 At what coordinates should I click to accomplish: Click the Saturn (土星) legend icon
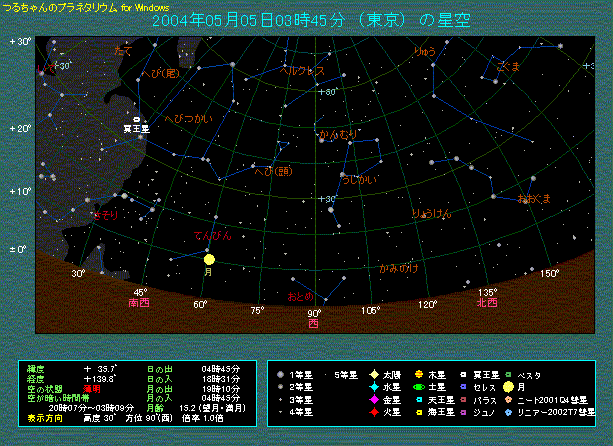click(x=419, y=387)
